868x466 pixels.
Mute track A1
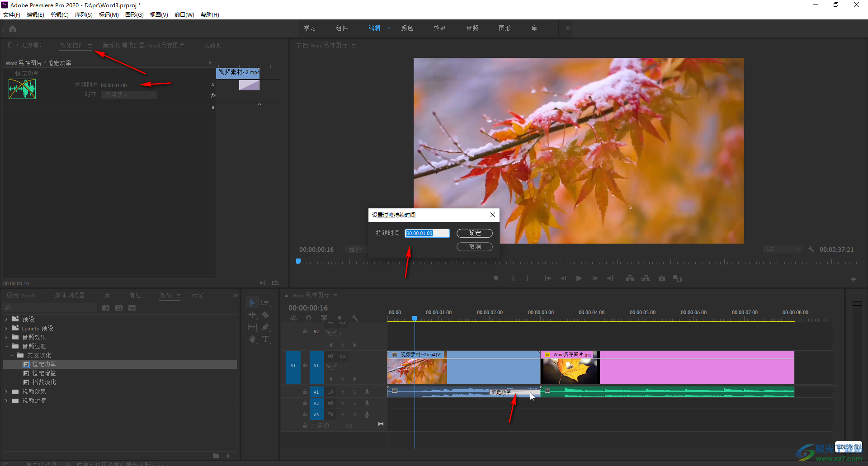[x=343, y=392]
